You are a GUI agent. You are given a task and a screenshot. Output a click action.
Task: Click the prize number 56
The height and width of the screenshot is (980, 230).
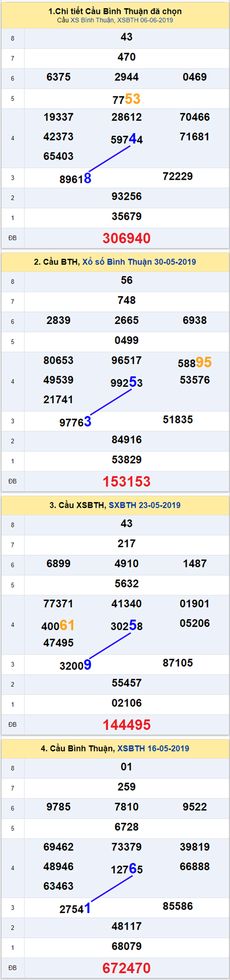click(126, 280)
